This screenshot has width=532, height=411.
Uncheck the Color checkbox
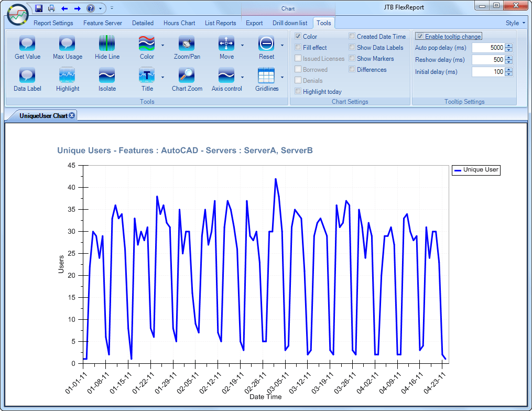tap(298, 36)
